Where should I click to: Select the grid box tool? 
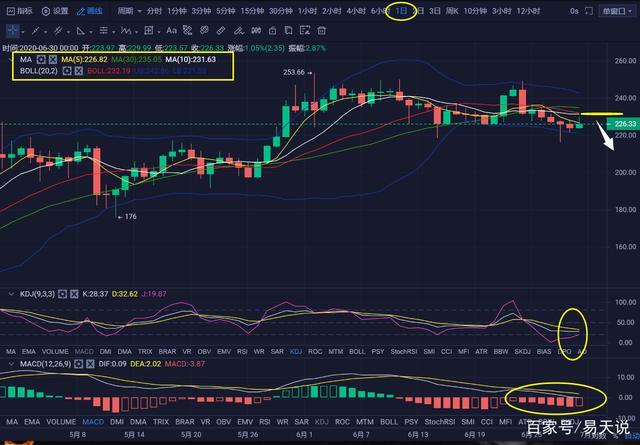[x=149, y=30]
